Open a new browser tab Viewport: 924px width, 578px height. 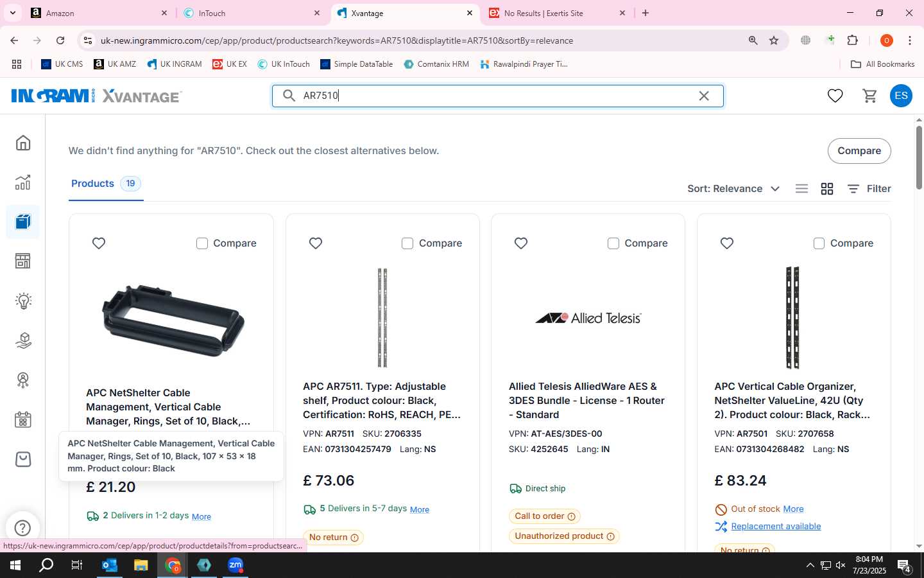pyautogui.click(x=646, y=13)
